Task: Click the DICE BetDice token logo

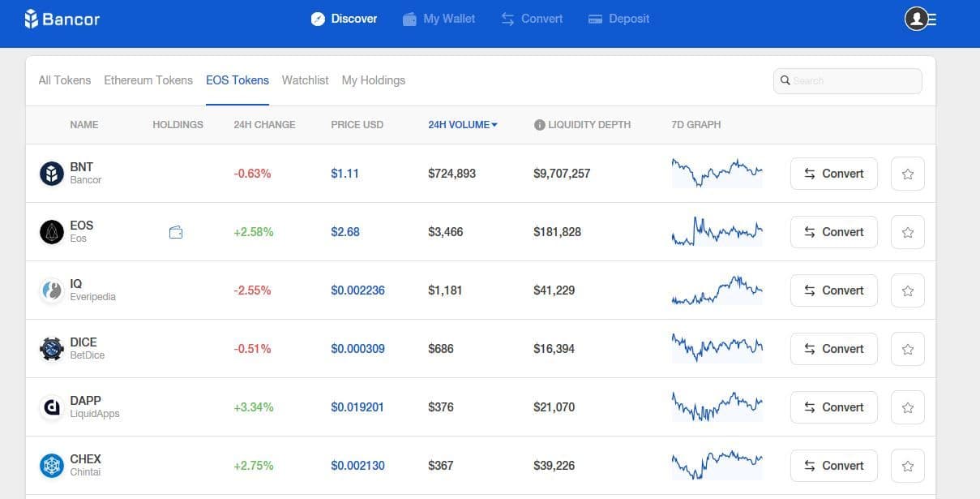Action: 52,349
